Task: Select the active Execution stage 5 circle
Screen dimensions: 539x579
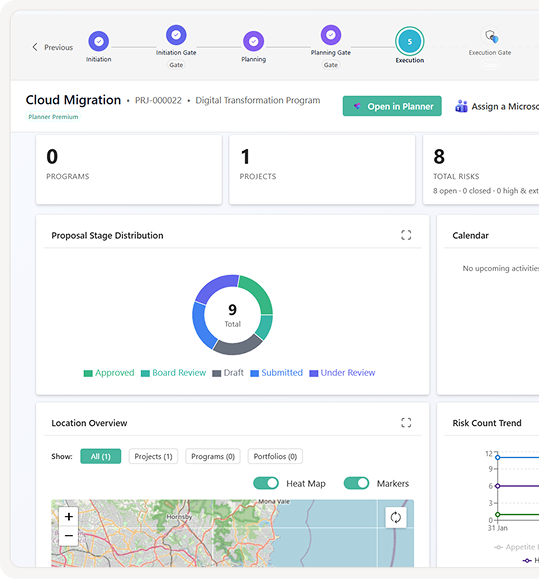Action: [409, 41]
